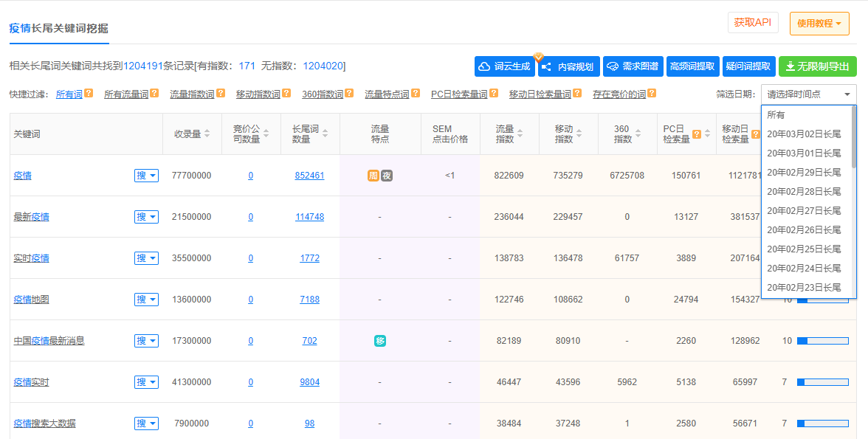This screenshot has width=868, height=439.
Task: Click the cloud icon on 词云生成 button
Action: pyautogui.click(x=485, y=66)
